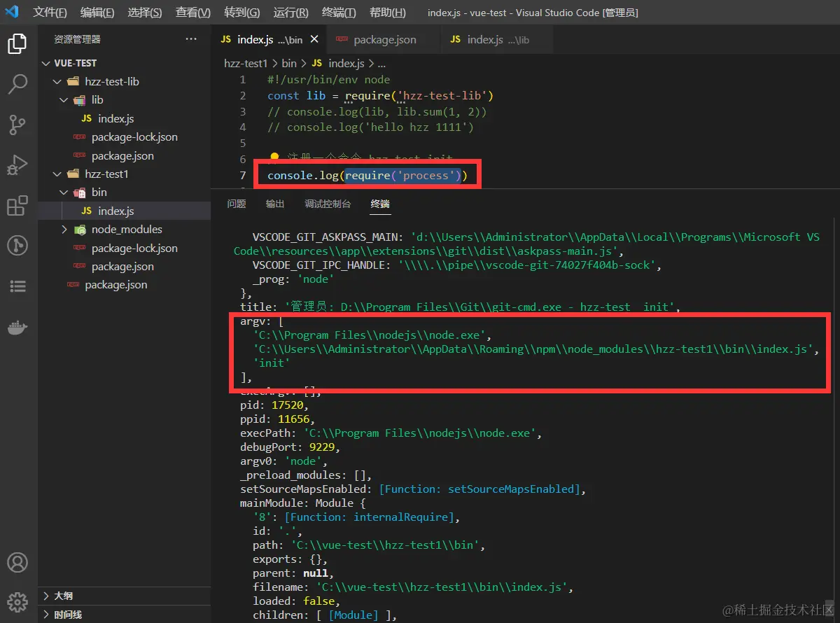Image resolution: width=840 pixels, height=623 pixels.
Task: Open the 帮助(H) menu
Action: [388, 13]
